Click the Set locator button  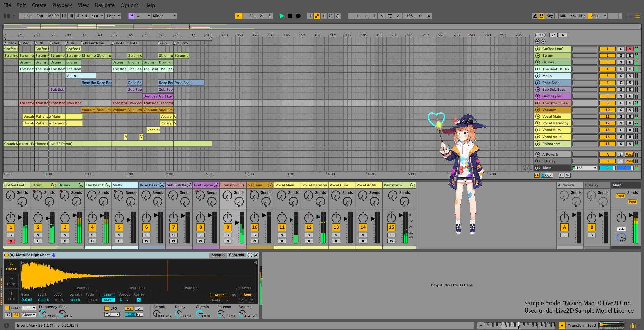pos(540,35)
